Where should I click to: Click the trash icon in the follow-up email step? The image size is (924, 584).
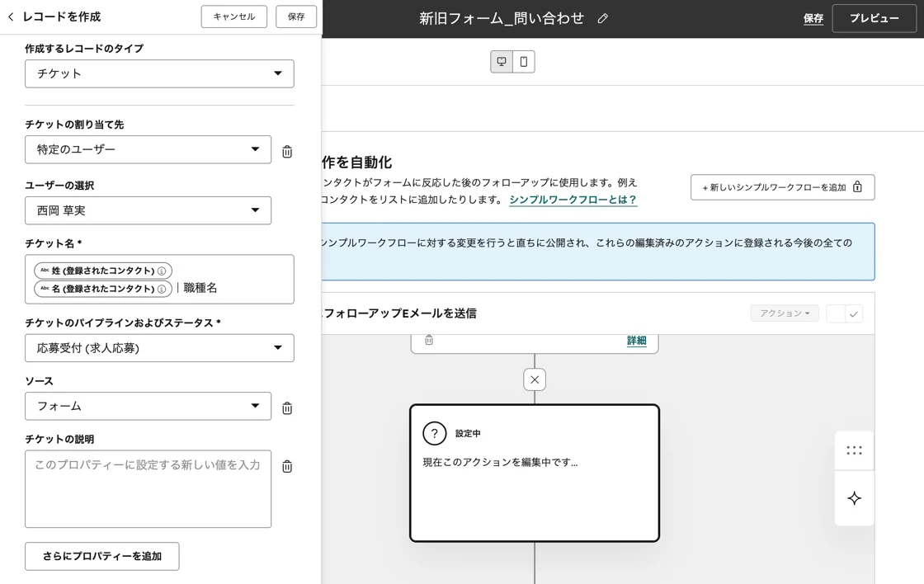[429, 339]
